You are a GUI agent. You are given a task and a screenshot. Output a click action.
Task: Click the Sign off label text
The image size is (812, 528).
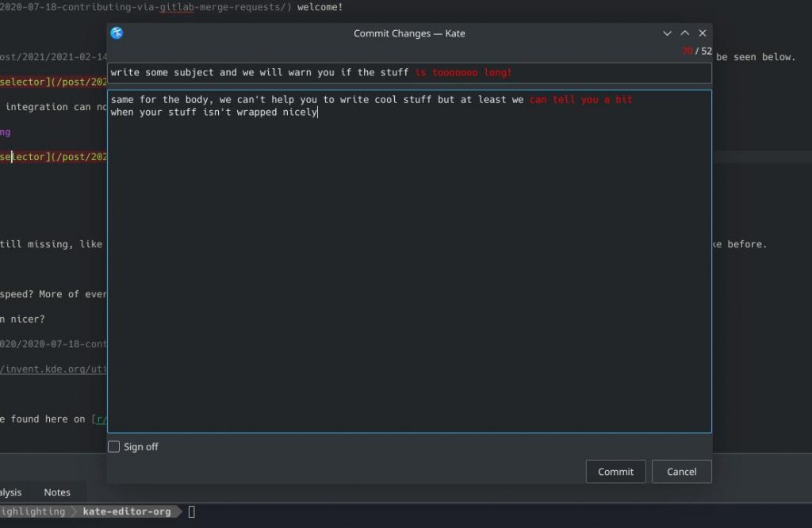pyautogui.click(x=141, y=447)
